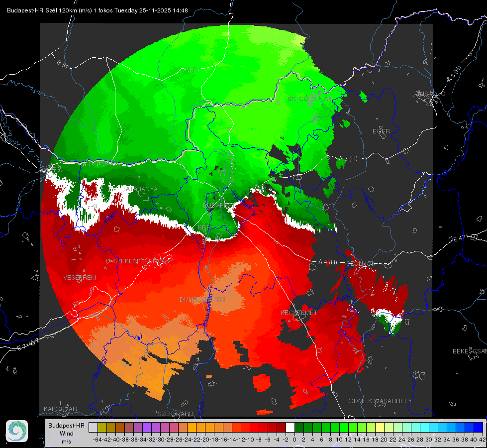The height and width of the screenshot is (448, 487).
Task: Click the 'A 4 (H)' road label
Action: click(328, 262)
